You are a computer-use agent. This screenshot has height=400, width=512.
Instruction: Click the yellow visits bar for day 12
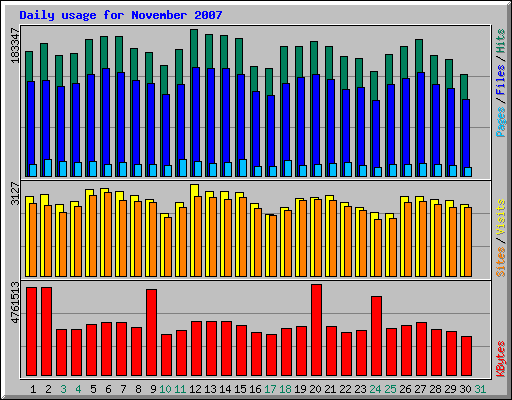click(x=194, y=190)
